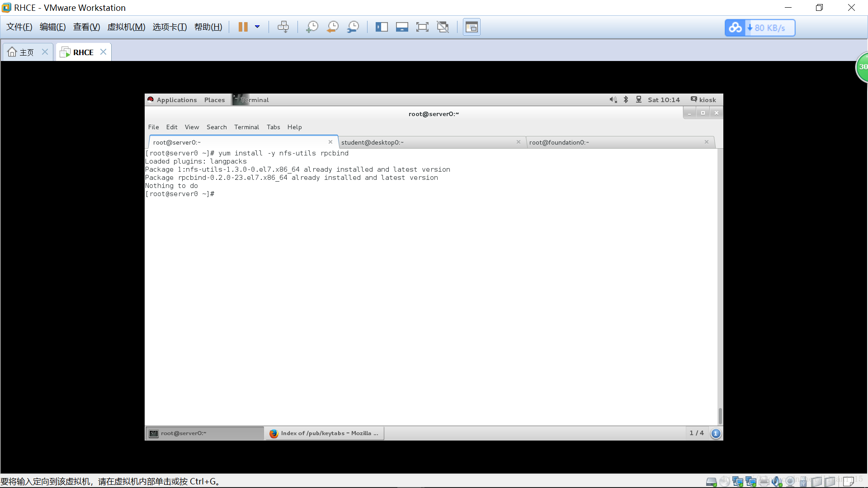Open the kiosk user menu
This screenshot has width=868, height=488.
pyautogui.click(x=703, y=100)
